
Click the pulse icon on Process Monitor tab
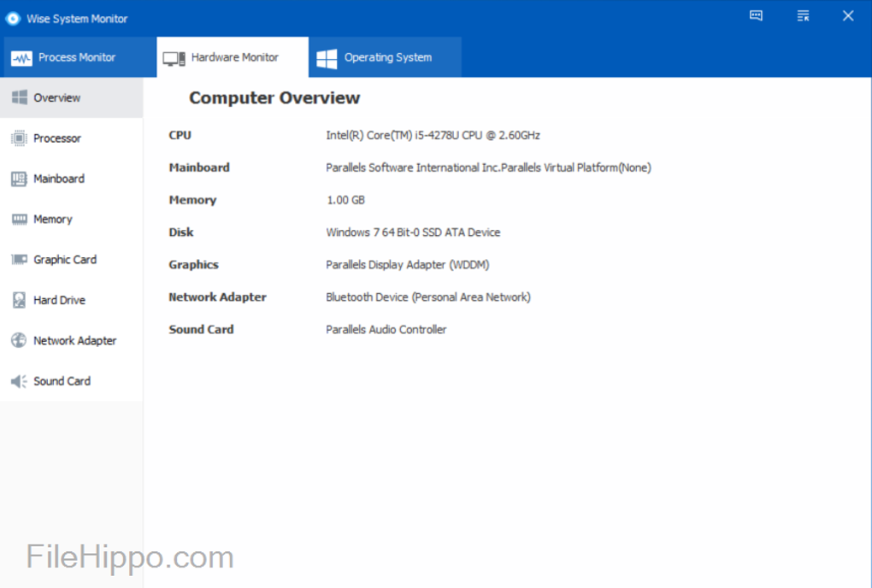pyautogui.click(x=21, y=58)
